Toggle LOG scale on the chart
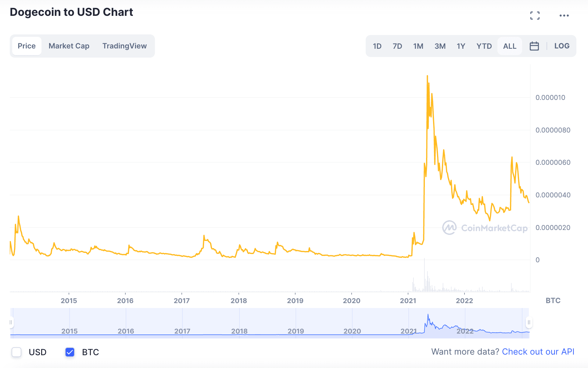The image size is (588, 368). 562,46
